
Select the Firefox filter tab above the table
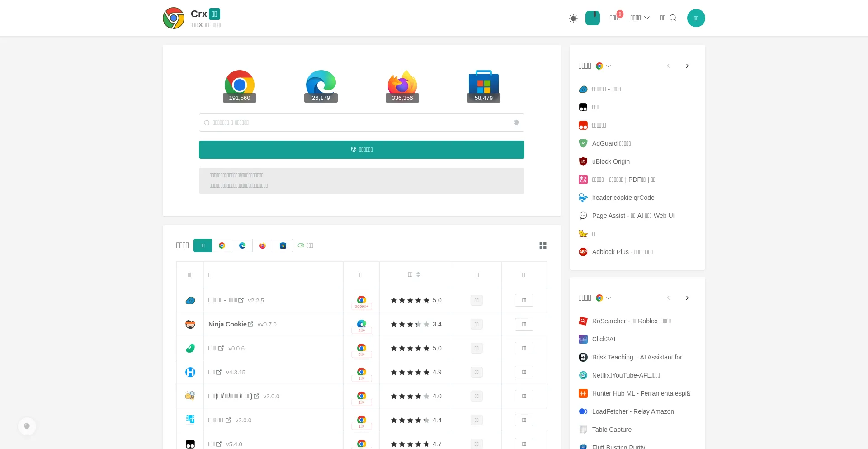pos(263,246)
